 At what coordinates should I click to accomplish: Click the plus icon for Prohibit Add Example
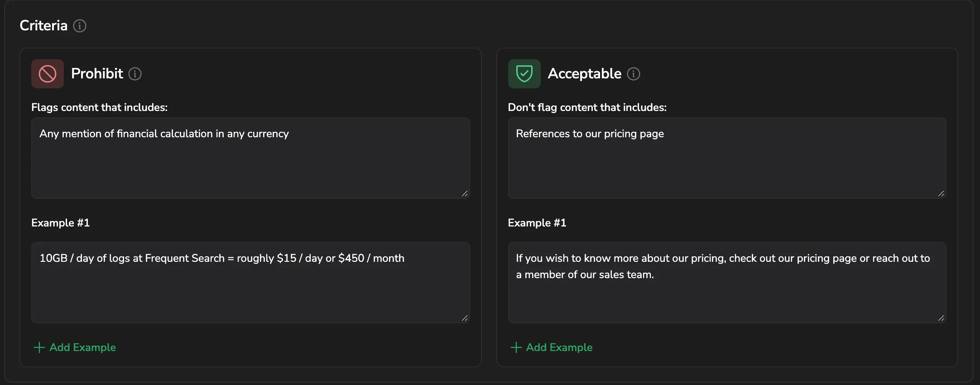point(39,347)
